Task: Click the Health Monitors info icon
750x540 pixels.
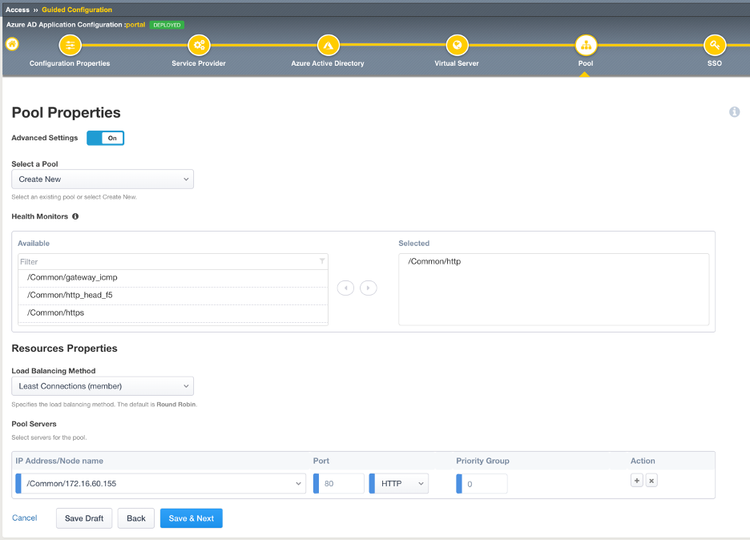Action: [x=75, y=216]
